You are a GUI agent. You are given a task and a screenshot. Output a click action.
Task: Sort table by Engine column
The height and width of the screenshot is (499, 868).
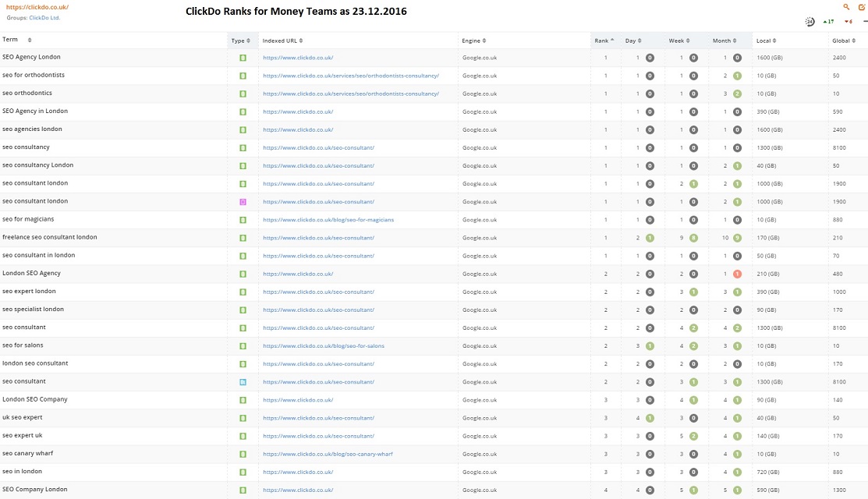[x=474, y=41]
